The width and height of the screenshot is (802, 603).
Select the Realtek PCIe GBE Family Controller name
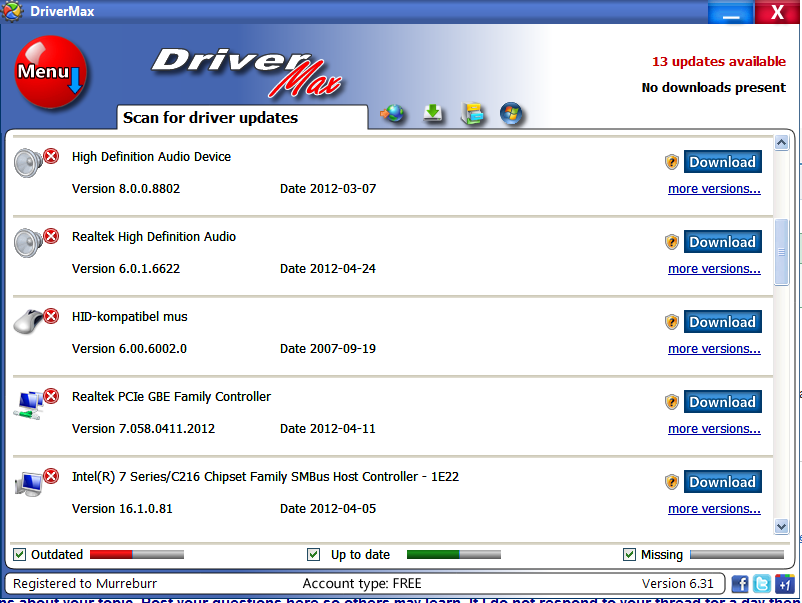coord(171,397)
